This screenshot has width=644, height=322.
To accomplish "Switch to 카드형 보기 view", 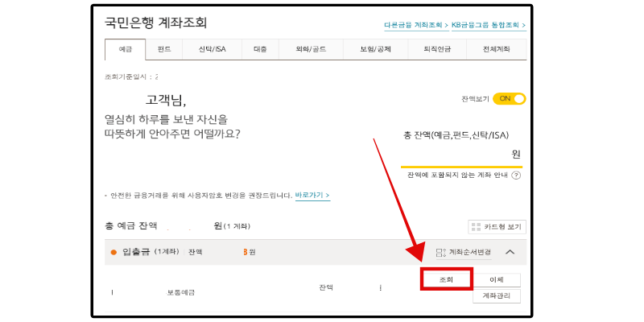I will (x=497, y=227).
